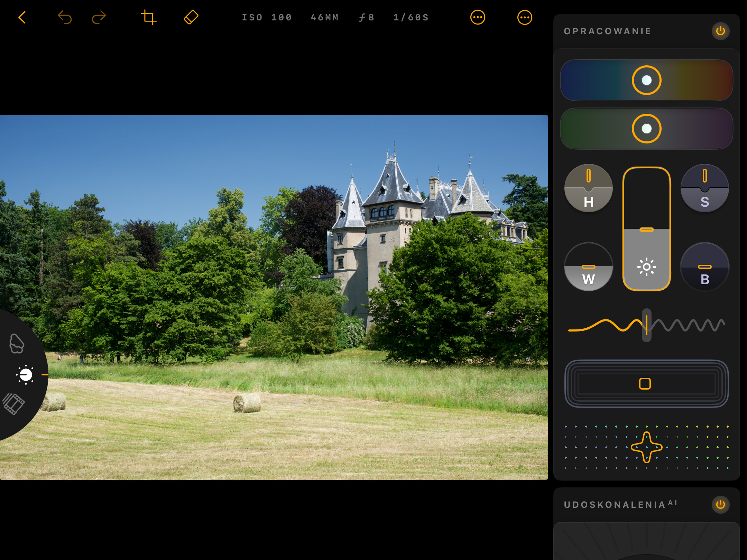Open the rightmost ellipsis options menu
The width and height of the screenshot is (747, 560).
pyautogui.click(x=525, y=17)
